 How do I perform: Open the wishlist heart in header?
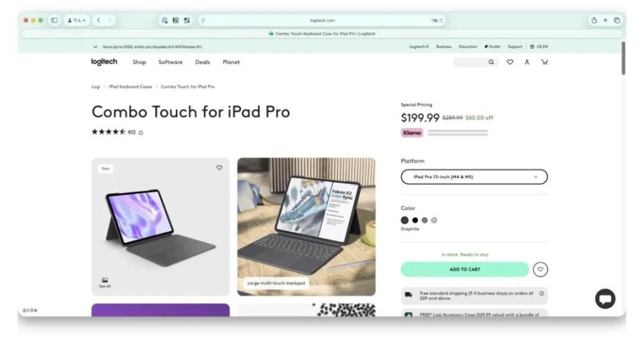click(510, 62)
